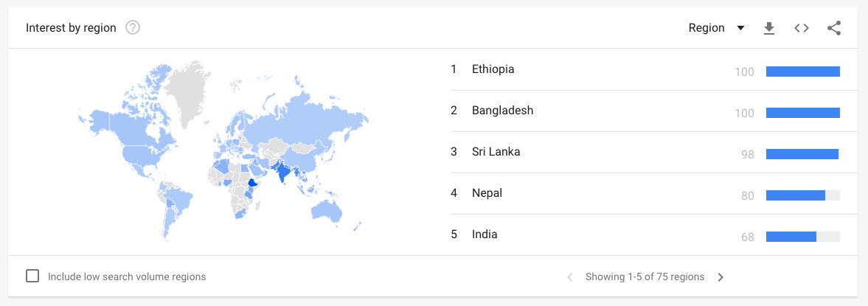This screenshot has height=306, width=868.
Task: Share the Interest by region chart
Action: (834, 28)
